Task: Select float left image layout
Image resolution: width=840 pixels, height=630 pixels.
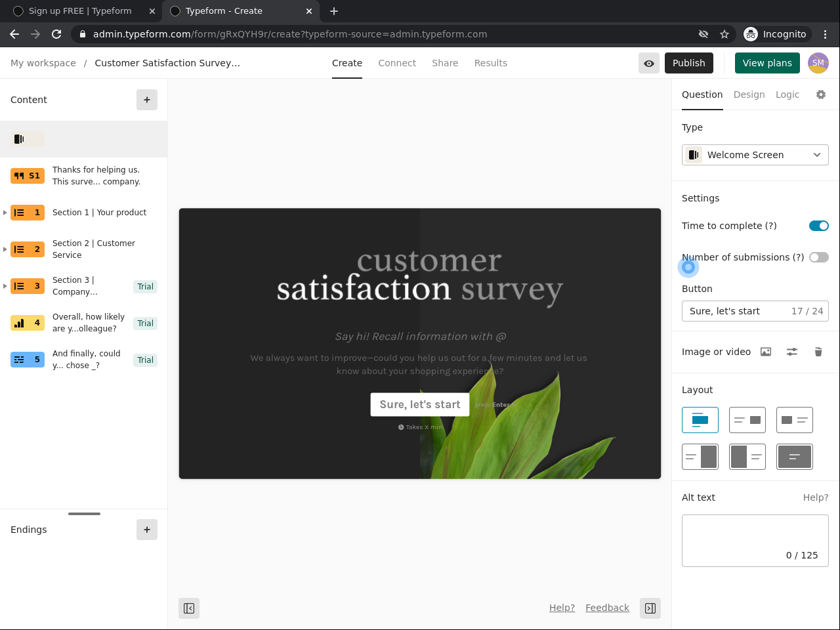Action: [x=795, y=420]
